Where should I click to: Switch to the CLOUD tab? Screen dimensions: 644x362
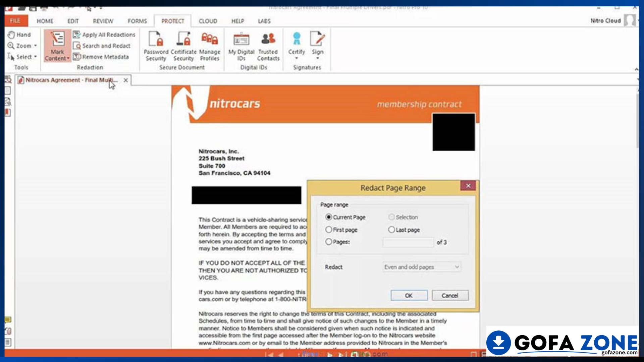point(208,21)
